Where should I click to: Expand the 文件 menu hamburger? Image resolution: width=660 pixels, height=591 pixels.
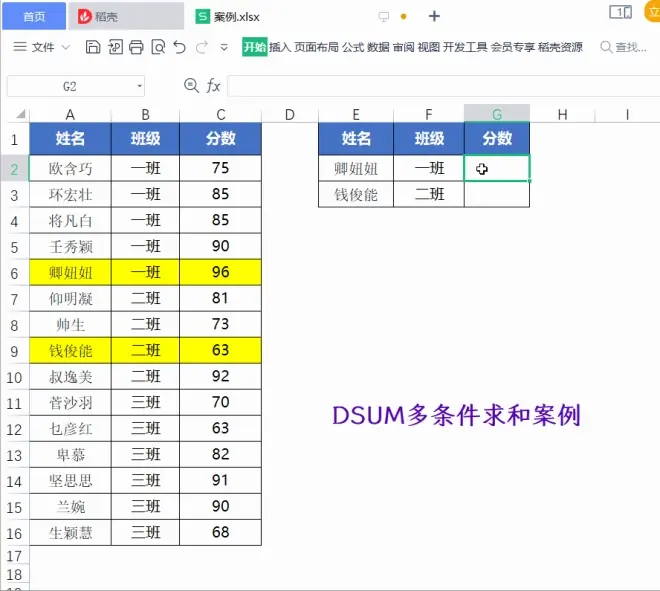pyautogui.click(x=20, y=47)
